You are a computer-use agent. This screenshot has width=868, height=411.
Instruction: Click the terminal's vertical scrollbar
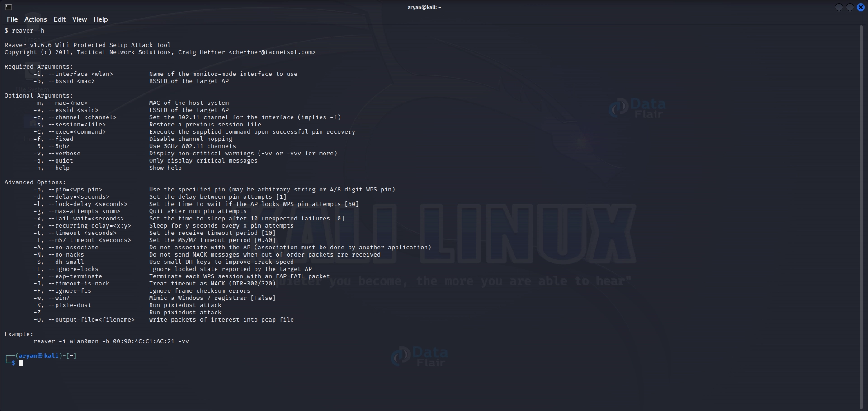pos(861,217)
